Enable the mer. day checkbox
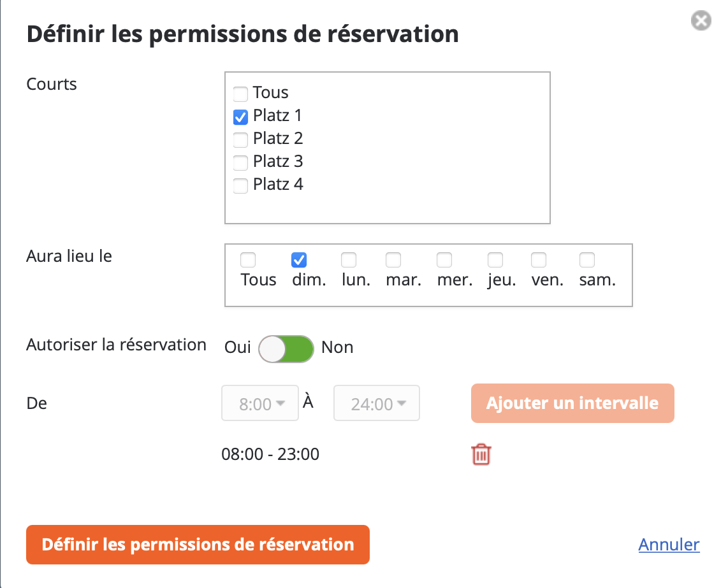This screenshot has width=721, height=588. pyautogui.click(x=444, y=260)
